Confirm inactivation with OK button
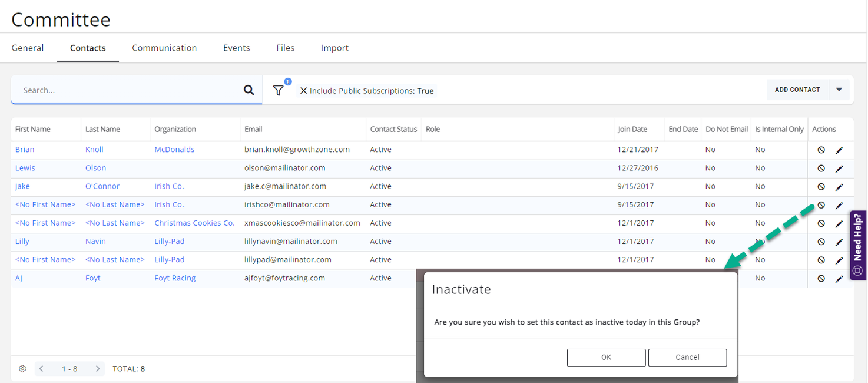The width and height of the screenshot is (868, 383). click(x=606, y=357)
